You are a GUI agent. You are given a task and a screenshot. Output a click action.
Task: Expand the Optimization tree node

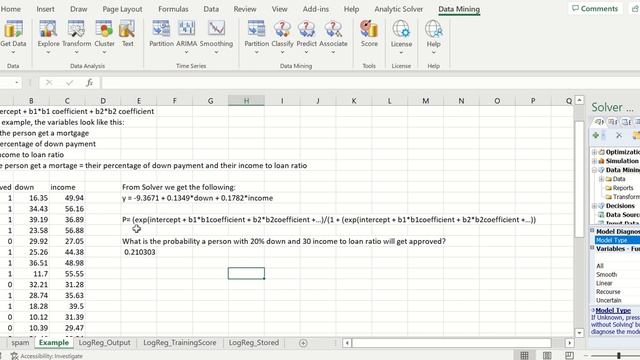tap(594, 152)
